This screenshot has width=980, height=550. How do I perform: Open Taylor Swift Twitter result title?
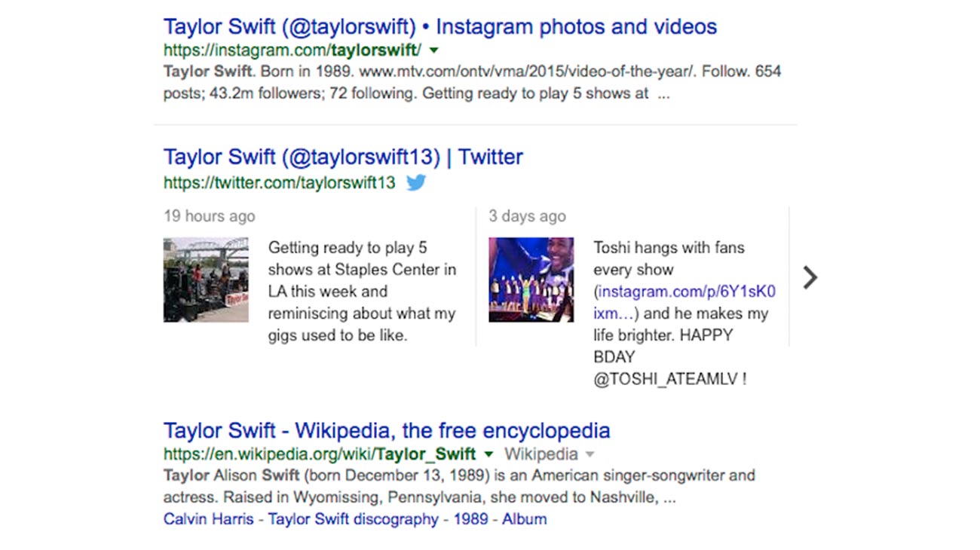(x=343, y=157)
